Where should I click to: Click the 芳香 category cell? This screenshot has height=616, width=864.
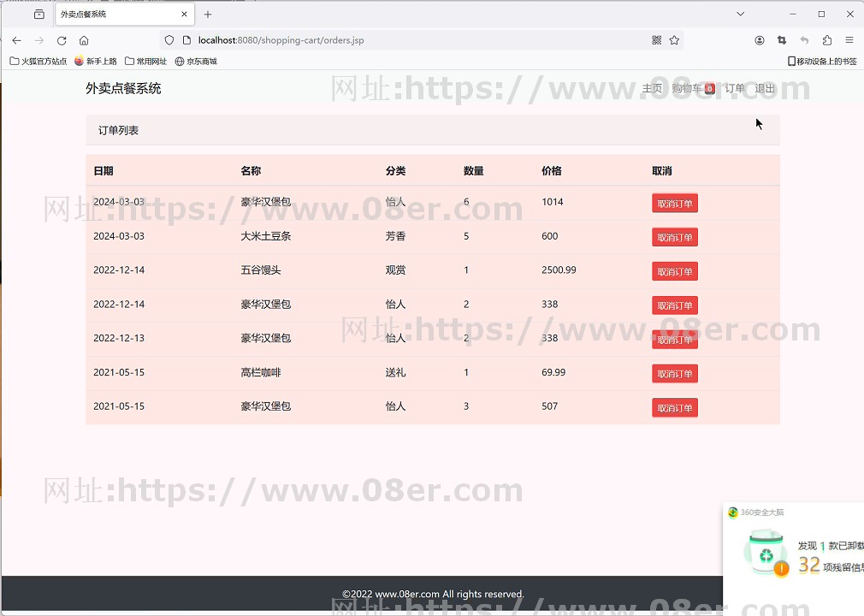pyautogui.click(x=395, y=236)
